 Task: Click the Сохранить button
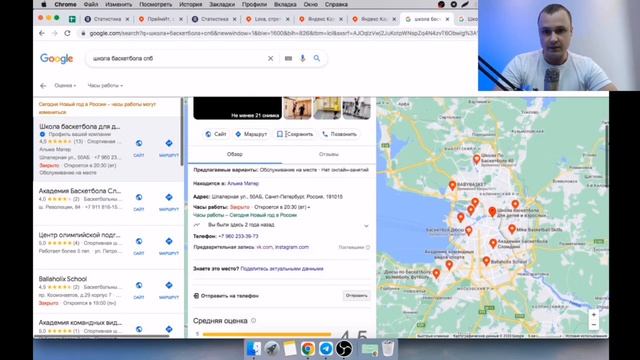pos(295,134)
